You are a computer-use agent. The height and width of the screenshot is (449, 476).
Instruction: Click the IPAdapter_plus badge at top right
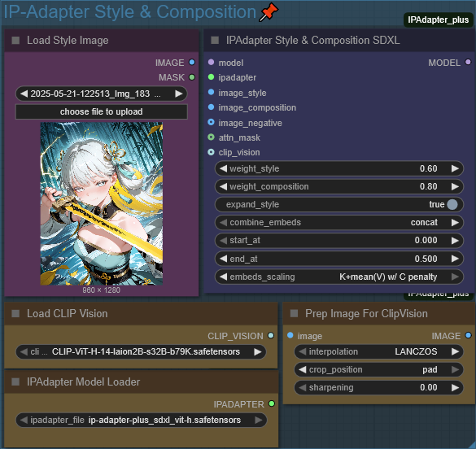click(438, 20)
